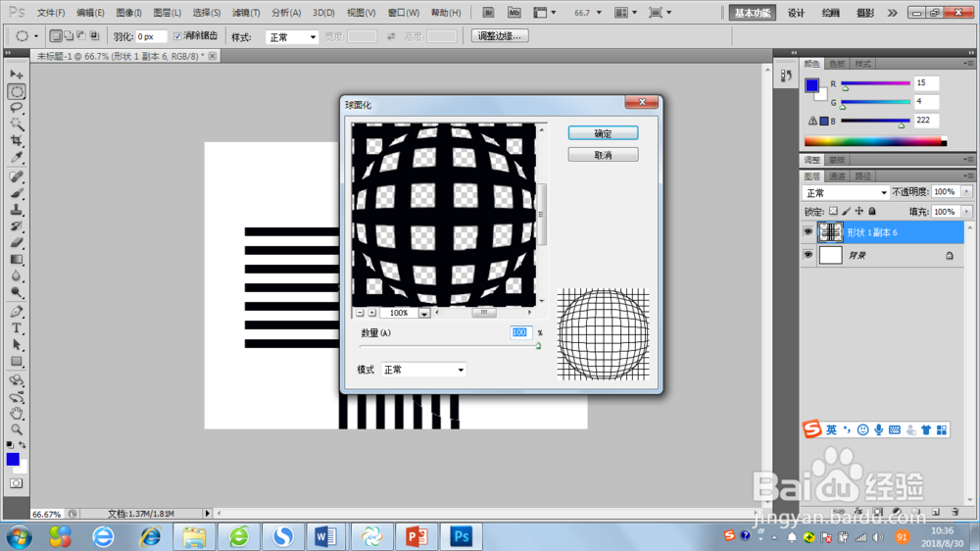980x551 pixels.
Task: Expand the opacity slider arrow
Action: point(967,192)
